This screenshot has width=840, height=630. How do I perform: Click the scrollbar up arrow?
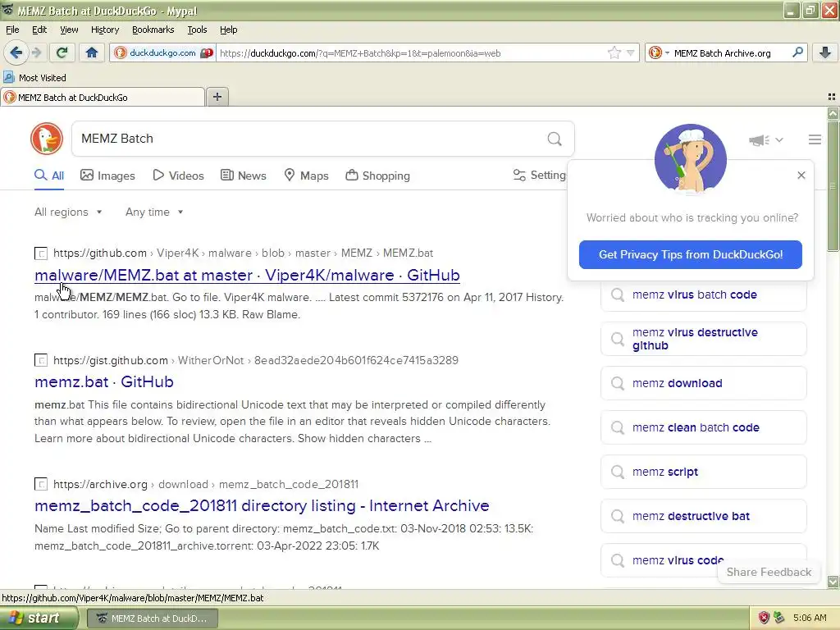click(833, 113)
